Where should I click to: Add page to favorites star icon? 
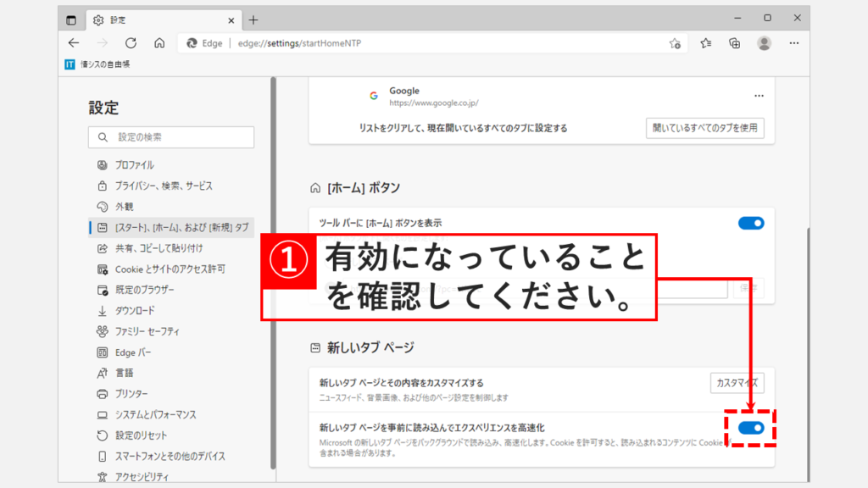tap(675, 43)
